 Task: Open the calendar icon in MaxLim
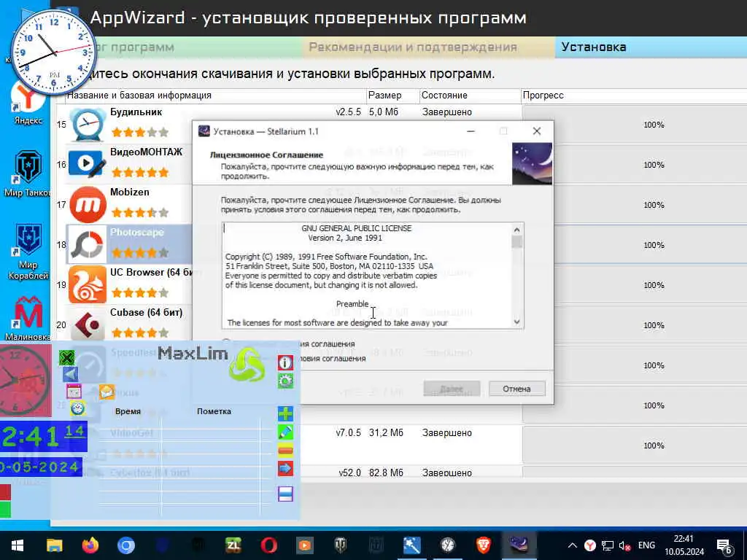[74, 392]
